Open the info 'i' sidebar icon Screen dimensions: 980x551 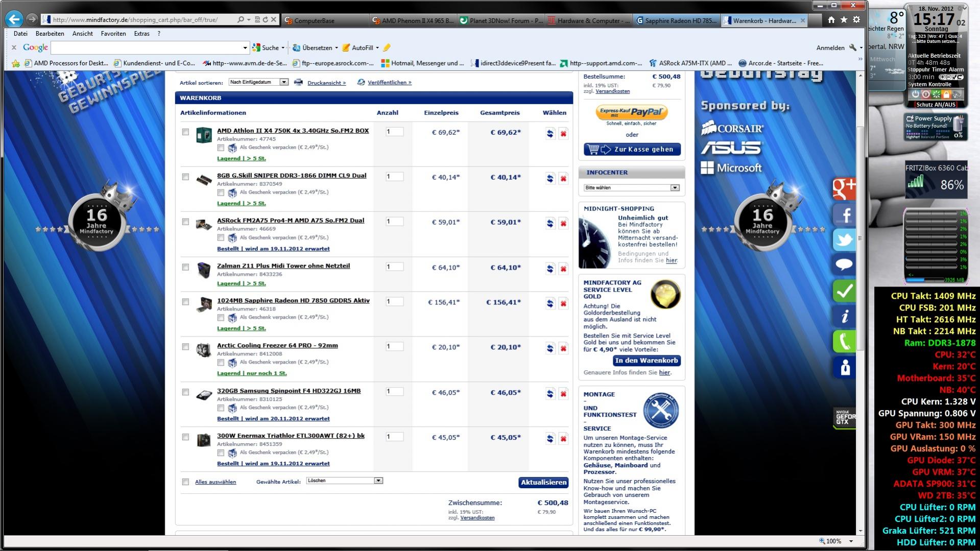coord(844,317)
